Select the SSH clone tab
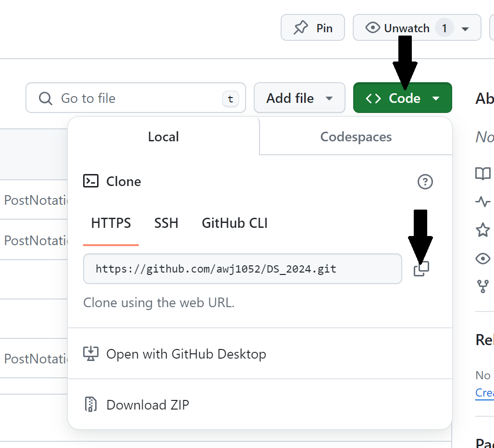This screenshot has width=494, height=448. 166,223
